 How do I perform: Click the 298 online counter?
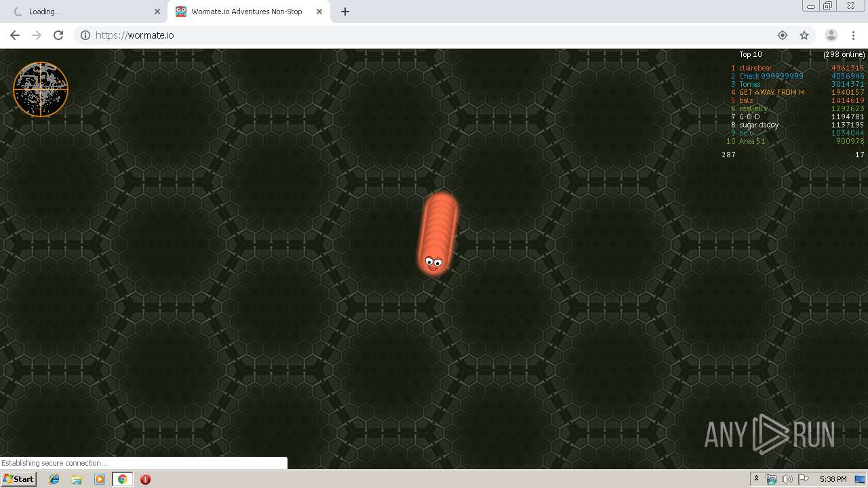[x=844, y=54]
